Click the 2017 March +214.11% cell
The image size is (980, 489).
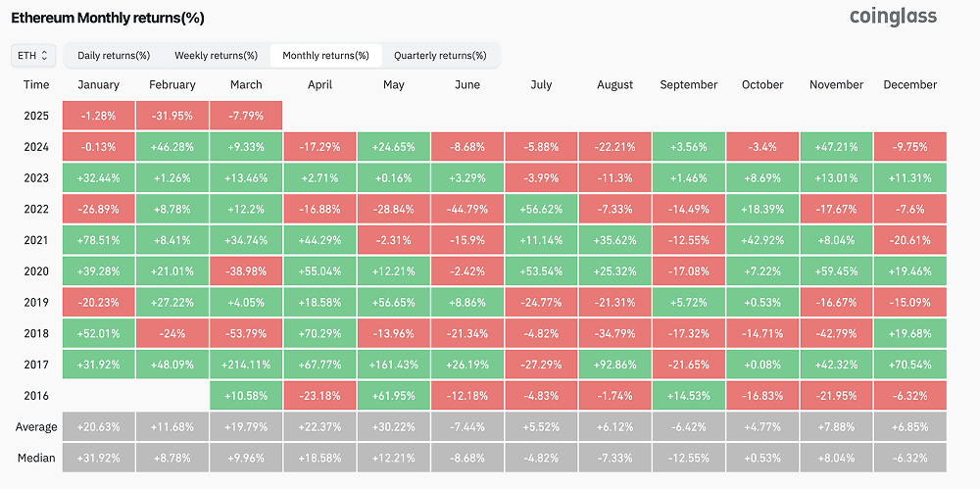click(x=246, y=367)
